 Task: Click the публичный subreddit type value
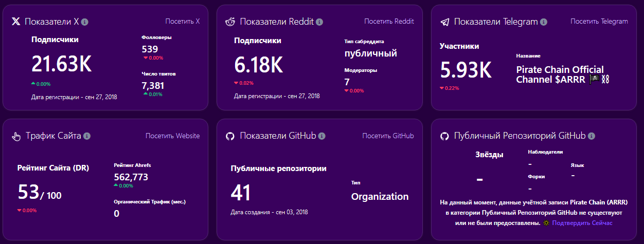click(370, 53)
